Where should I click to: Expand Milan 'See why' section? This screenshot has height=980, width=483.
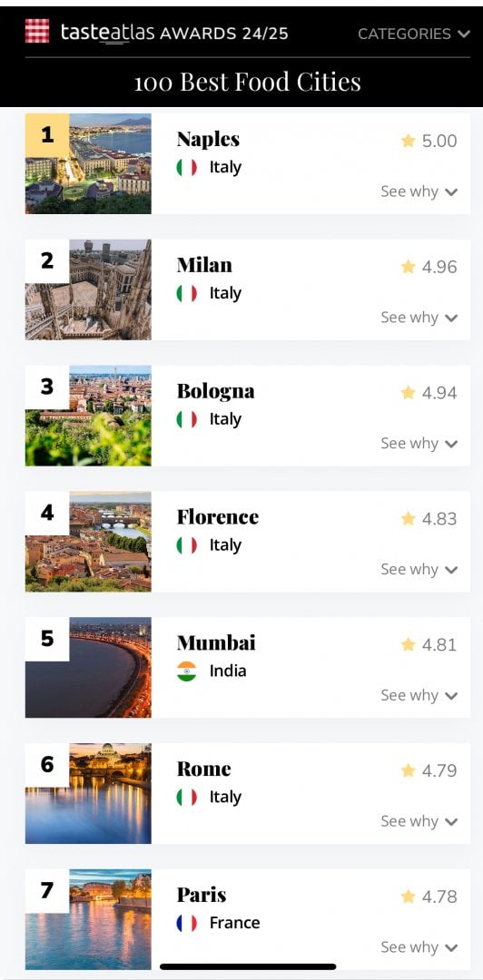[419, 318]
